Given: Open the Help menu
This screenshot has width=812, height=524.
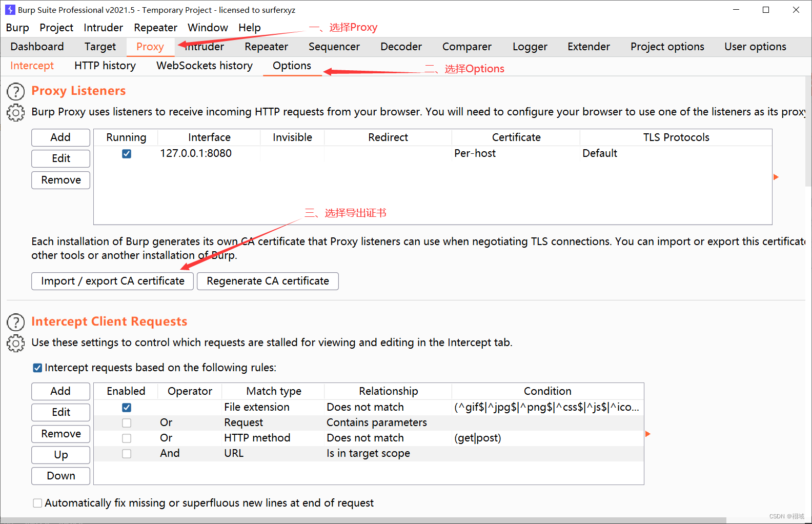Looking at the screenshot, I should 250,28.
